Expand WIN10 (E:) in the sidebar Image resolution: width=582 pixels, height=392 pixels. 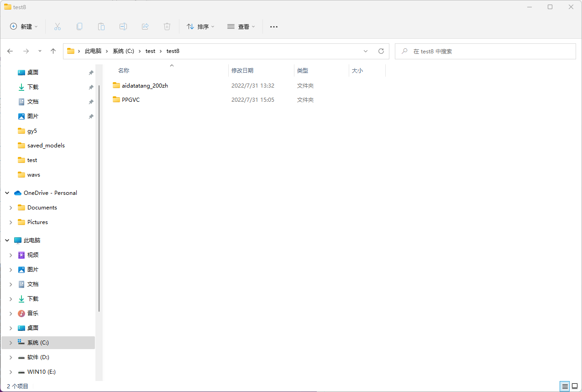pyautogui.click(x=10, y=371)
